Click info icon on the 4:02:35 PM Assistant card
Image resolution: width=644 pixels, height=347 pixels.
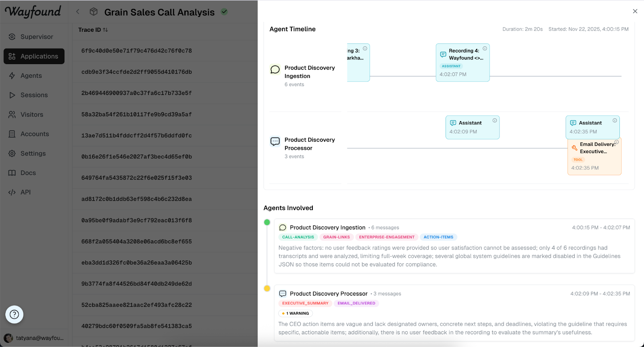click(615, 120)
